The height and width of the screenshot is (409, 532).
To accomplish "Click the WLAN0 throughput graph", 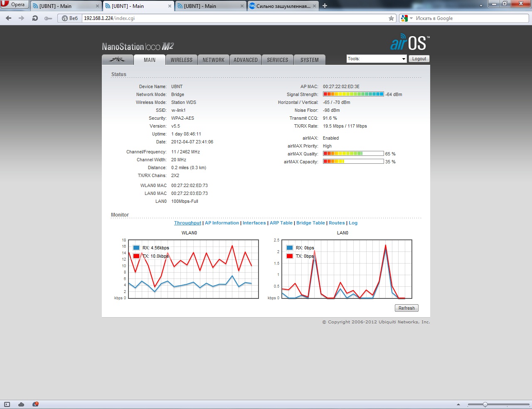I will (x=193, y=269).
